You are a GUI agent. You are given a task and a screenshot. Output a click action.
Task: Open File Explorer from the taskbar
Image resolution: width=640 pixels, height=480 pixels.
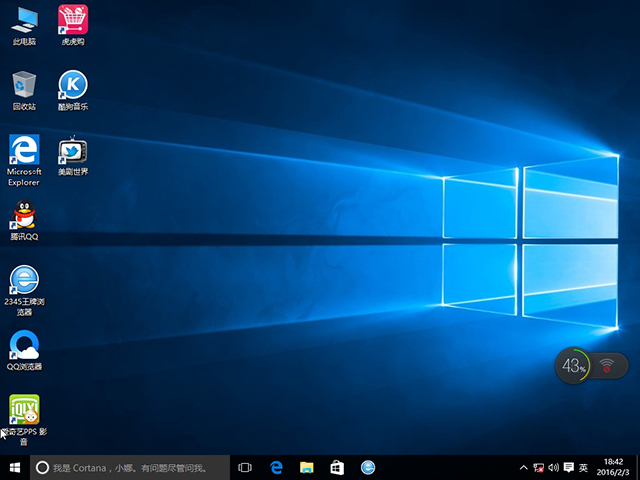coord(307,467)
